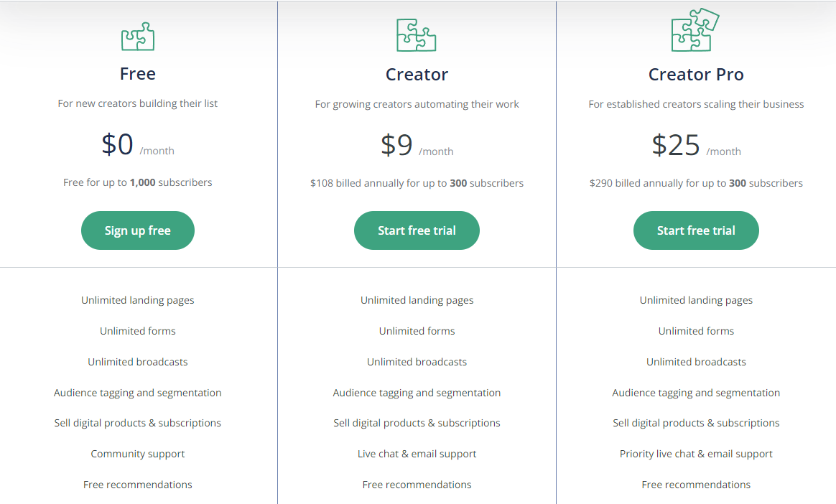Click Priority live chat & email support
836x504 pixels.
pyautogui.click(x=696, y=454)
